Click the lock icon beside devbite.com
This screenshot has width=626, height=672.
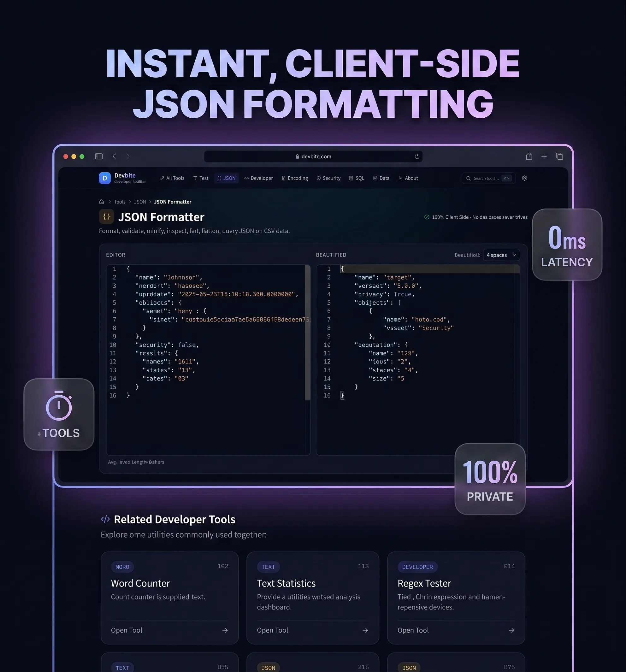coord(298,156)
